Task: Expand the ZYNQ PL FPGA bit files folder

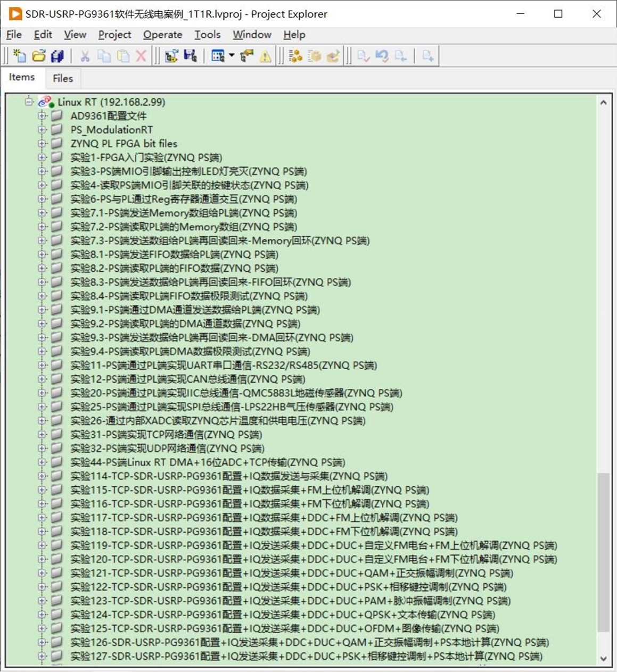Action: coord(43,143)
